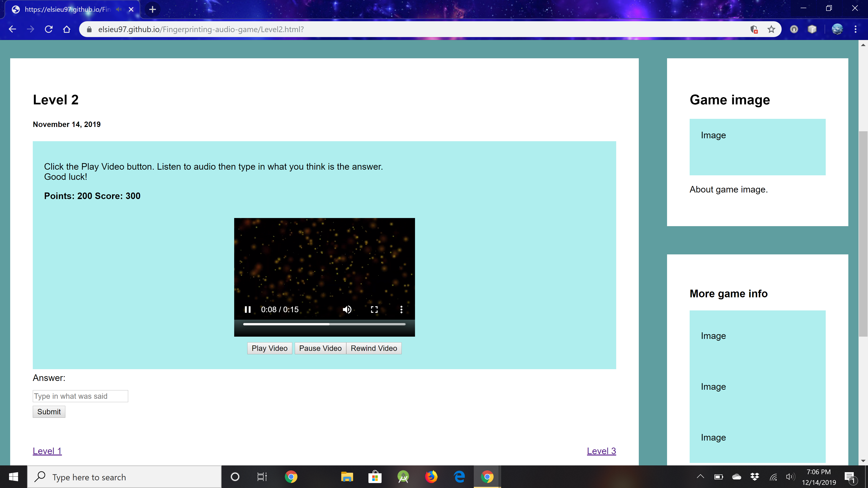
Task: Click the Pause Video button
Action: point(320,348)
